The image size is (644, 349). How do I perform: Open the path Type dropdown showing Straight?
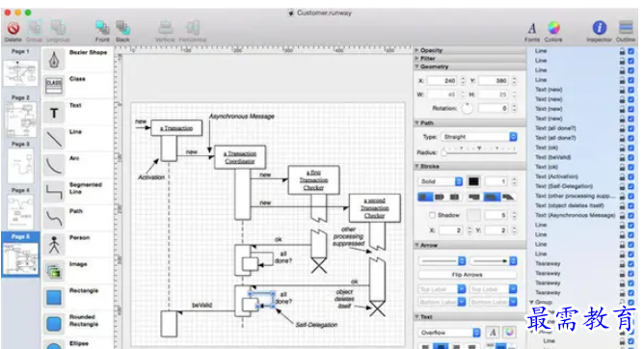tap(478, 137)
